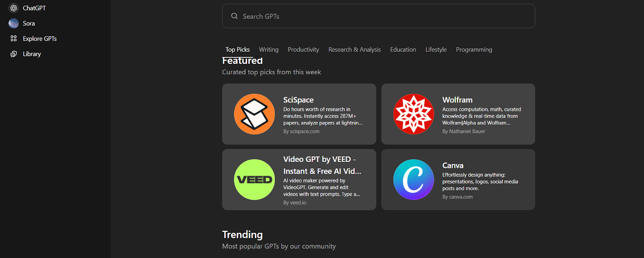The height and width of the screenshot is (258, 644).
Task: Click the Trending section heading
Action: [x=242, y=234]
